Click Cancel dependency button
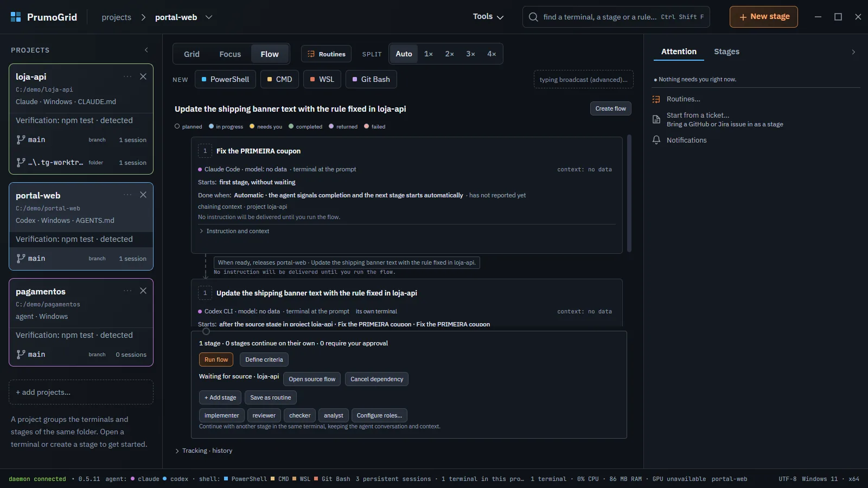868x488 pixels. [376, 379]
